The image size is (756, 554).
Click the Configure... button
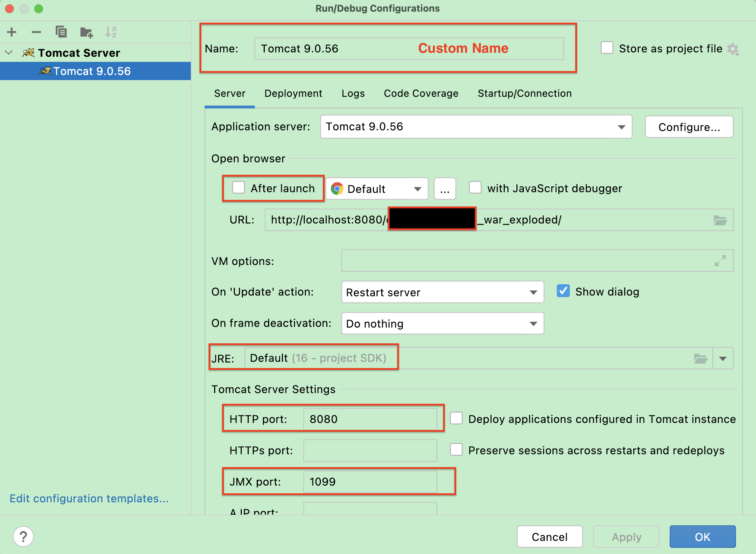[x=689, y=127]
